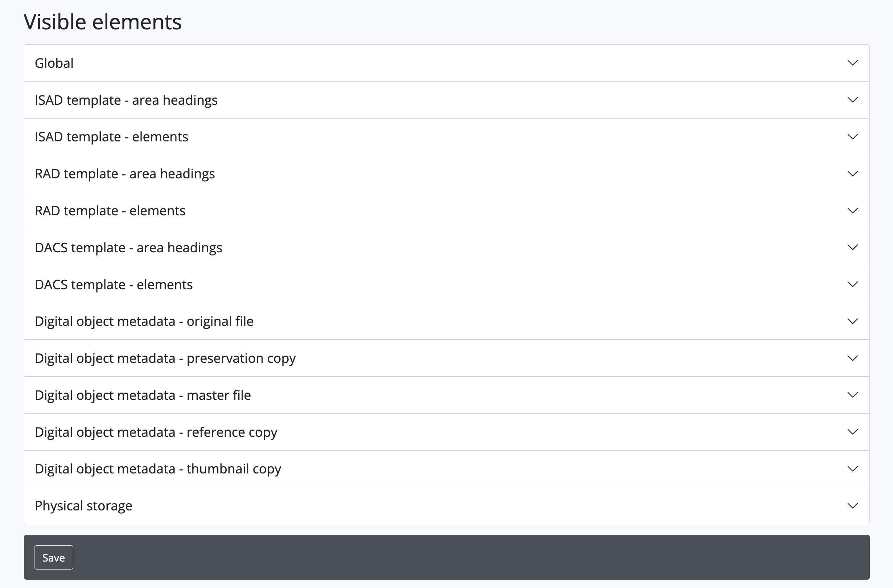Viewport: 893px width, 588px height.
Task: Click chevron on ISAD template - elements row
Action: [x=852, y=137]
